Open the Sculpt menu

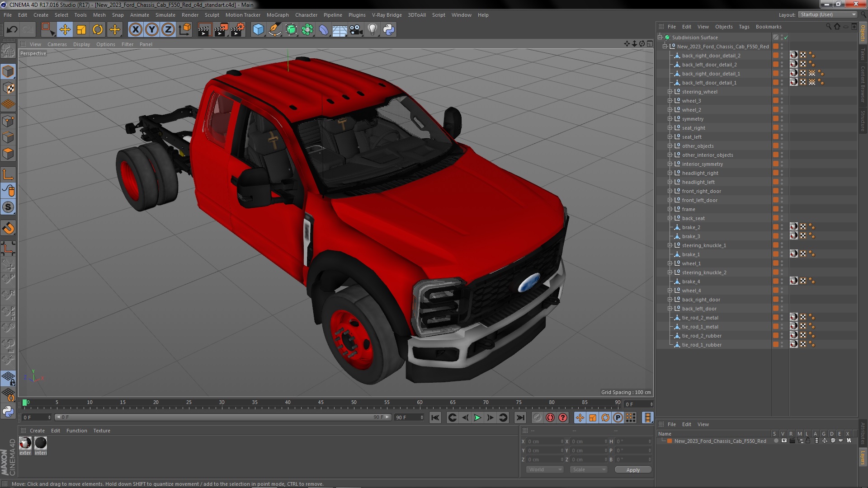tap(212, 15)
